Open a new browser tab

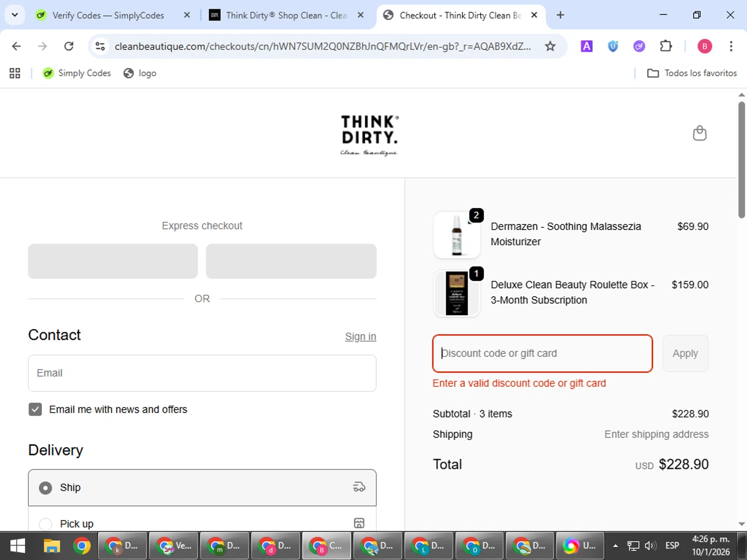560,15
